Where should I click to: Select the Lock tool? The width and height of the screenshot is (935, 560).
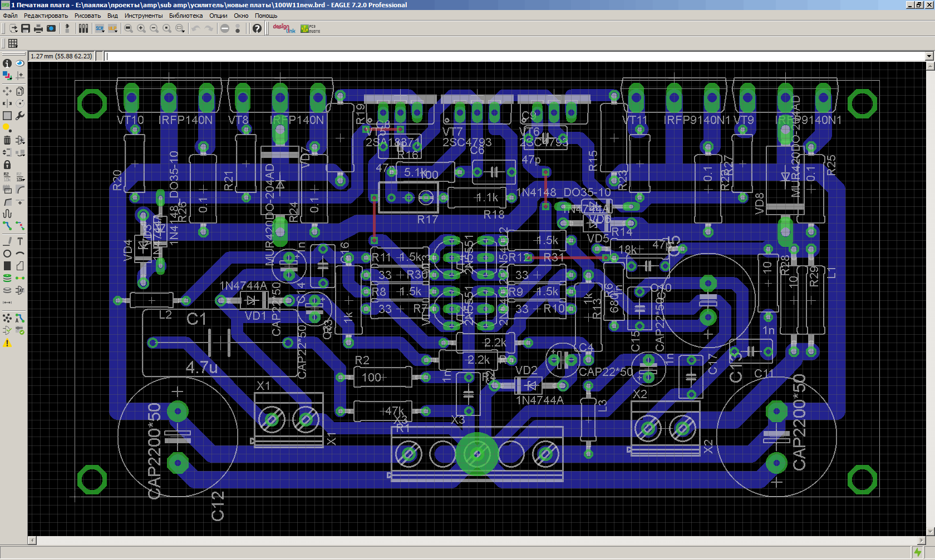(x=7, y=165)
